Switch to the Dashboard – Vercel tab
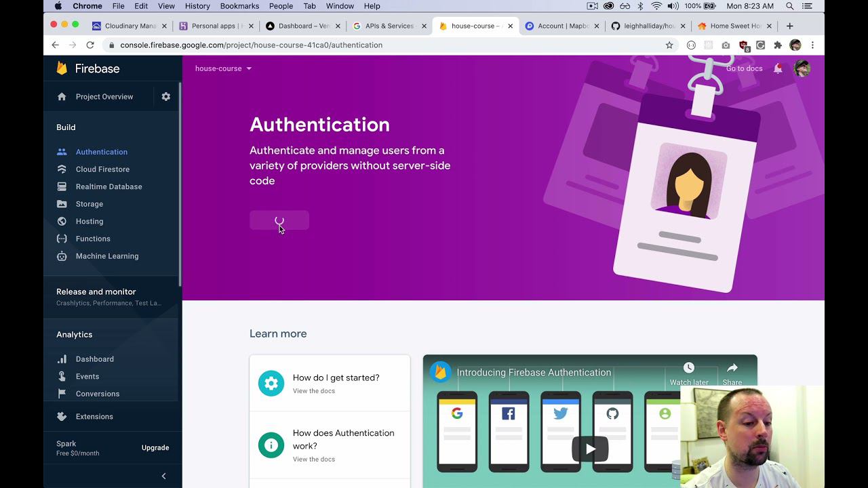The width and height of the screenshot is (868, 488). (x=303, y=26)
